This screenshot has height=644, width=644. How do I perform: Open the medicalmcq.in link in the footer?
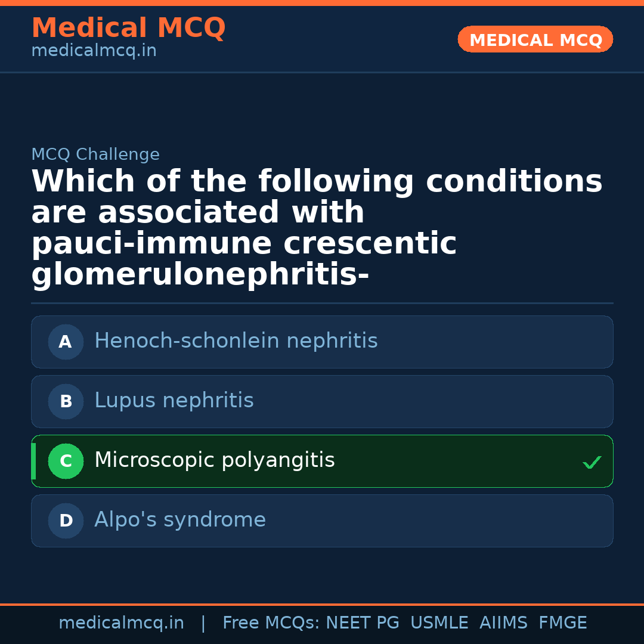121,623
